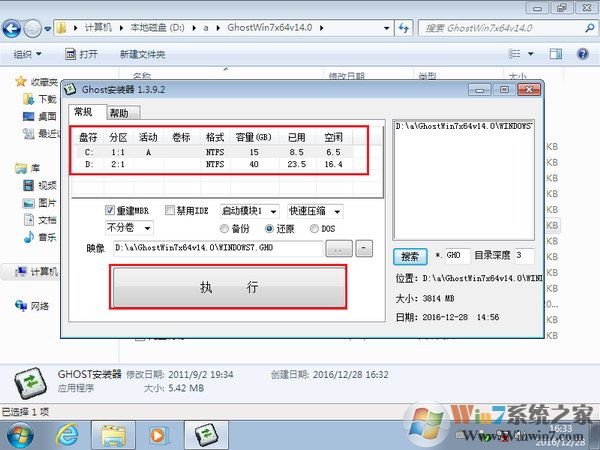Click the 目录深度 value field
This screenshot has width=600, height=450.
524,255
